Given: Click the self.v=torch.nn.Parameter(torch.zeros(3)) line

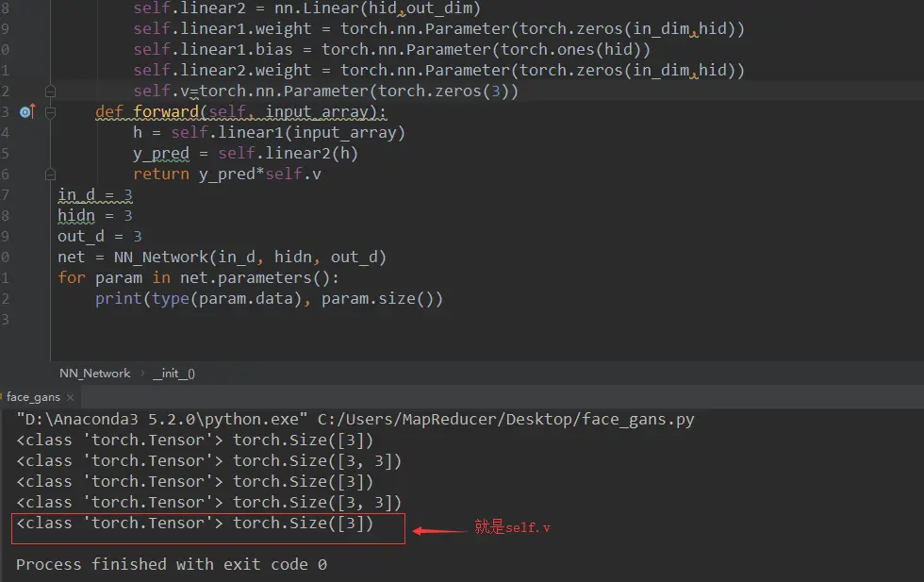Looking at the screenshot, I should pyautogui.click(x=325, y=91).
